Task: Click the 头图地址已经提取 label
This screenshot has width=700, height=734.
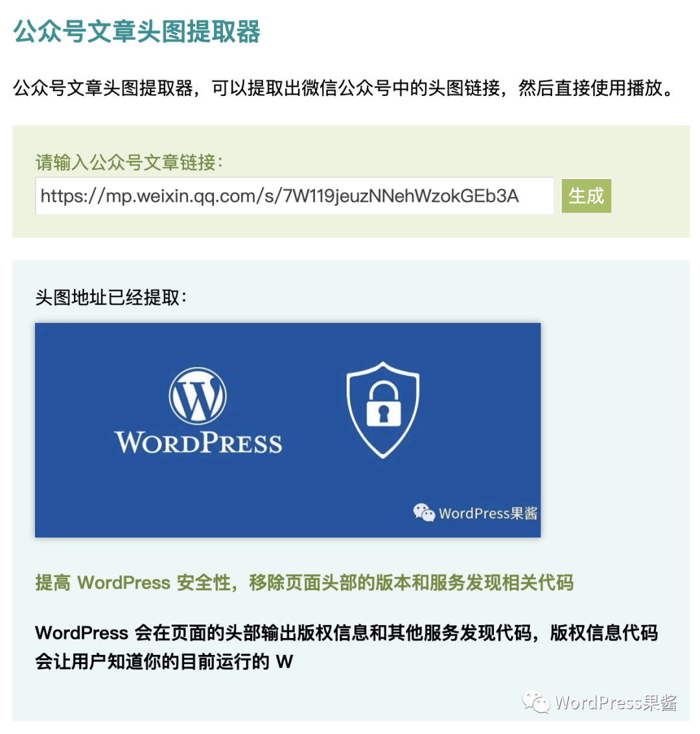Action: pyautogui.click(x=111, y=297)
